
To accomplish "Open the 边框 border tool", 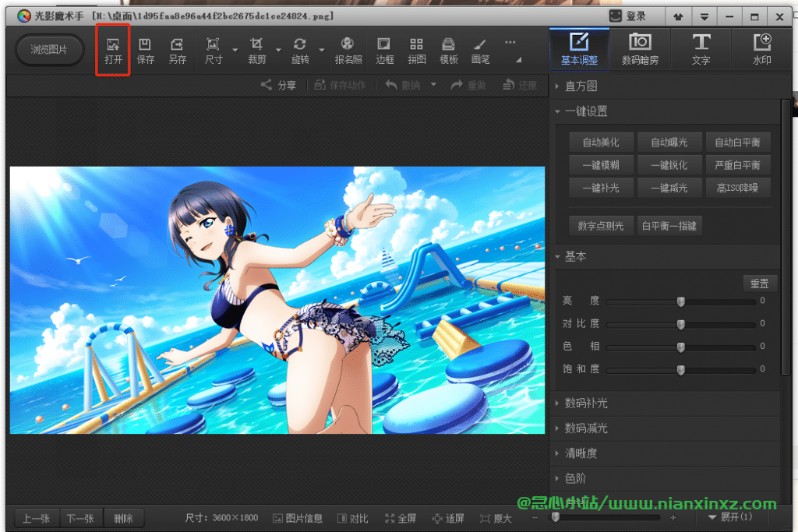I will tap(384, 51).
